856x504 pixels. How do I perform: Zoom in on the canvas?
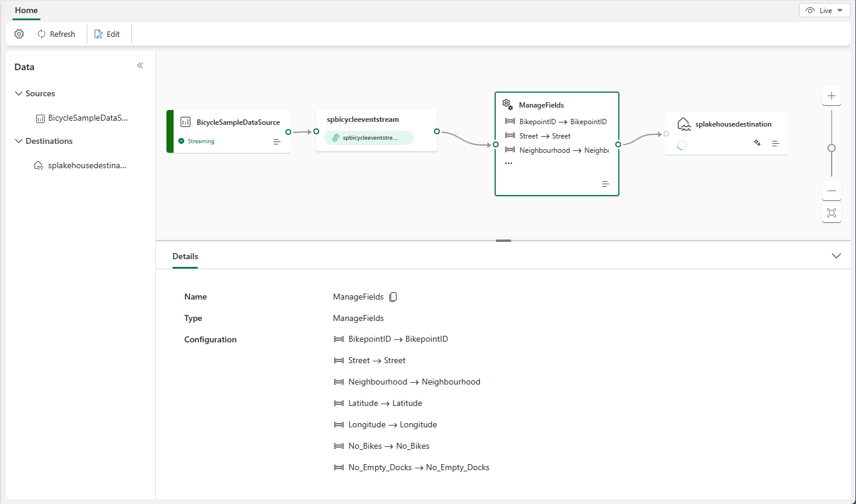(x=831, y=96)
